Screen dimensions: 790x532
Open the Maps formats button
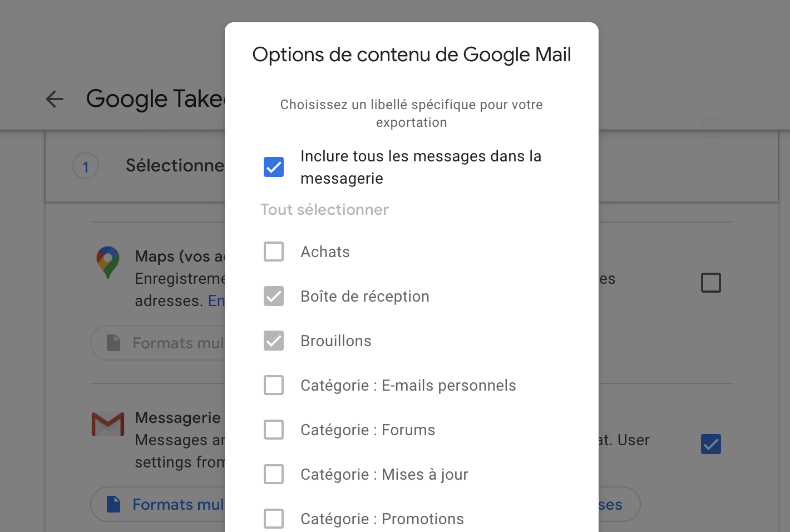(167, 343)
